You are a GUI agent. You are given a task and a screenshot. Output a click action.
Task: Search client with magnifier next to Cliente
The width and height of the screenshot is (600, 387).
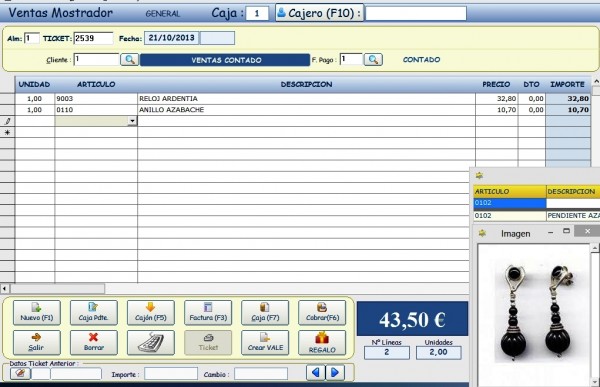[130, 60]
